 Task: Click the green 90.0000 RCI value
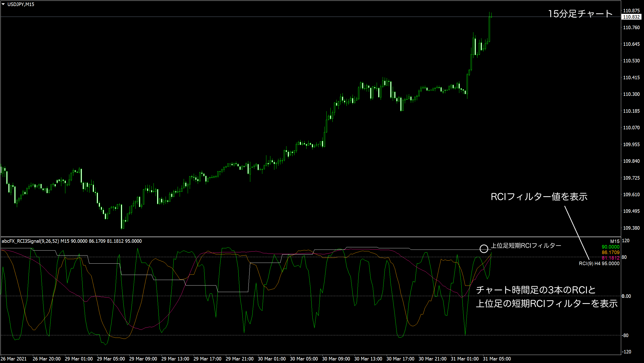pos(610,247)
